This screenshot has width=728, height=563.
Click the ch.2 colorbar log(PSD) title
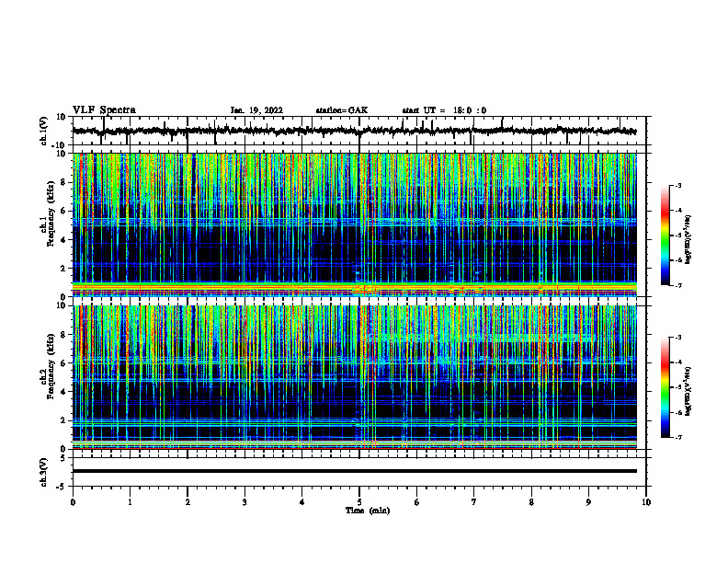click(x=688, y=391)
